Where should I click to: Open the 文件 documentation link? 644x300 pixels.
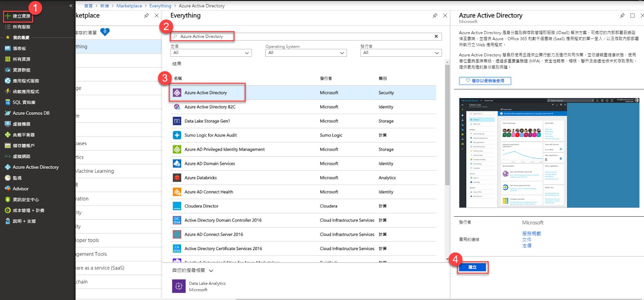coord(527,240)
